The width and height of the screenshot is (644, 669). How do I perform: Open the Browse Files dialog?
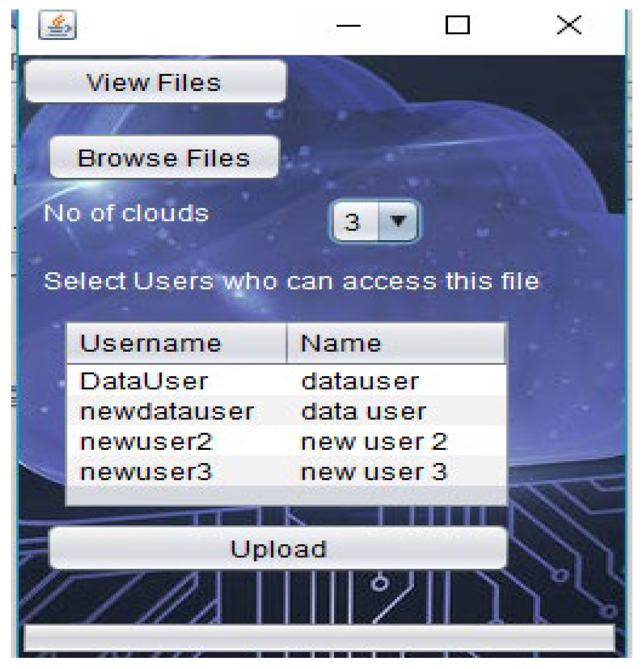click(164, 157)
